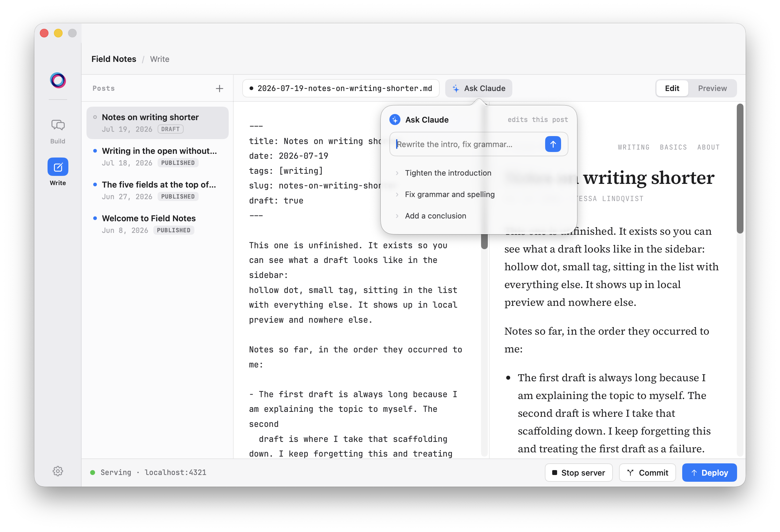The image size is (780, 532).
Task: Choose 'Add a conclusion' suggestion
Action: point(478,216)
